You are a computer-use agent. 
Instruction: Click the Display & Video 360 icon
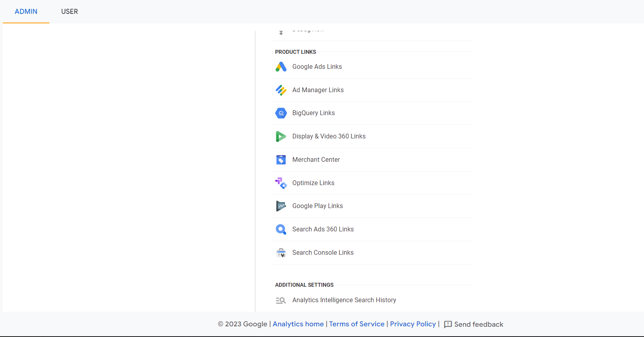tap(281, 136)
